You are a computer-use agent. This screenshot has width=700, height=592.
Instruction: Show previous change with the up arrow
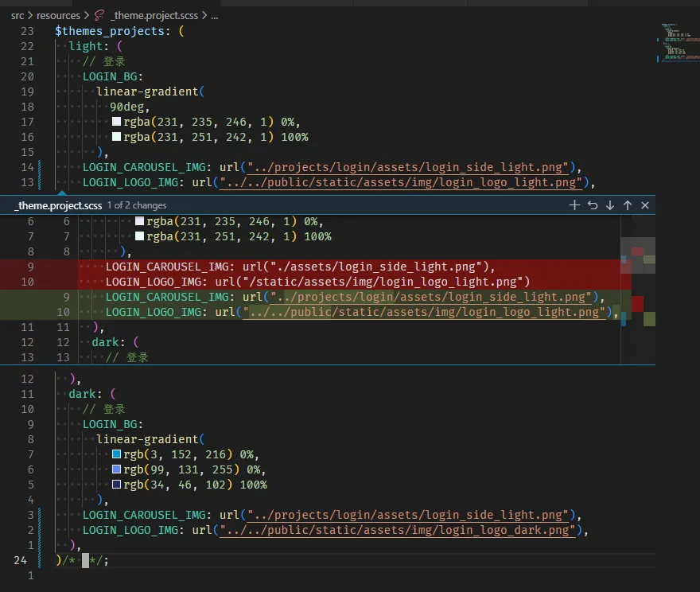pyautogui.click(x=628, y=205)
